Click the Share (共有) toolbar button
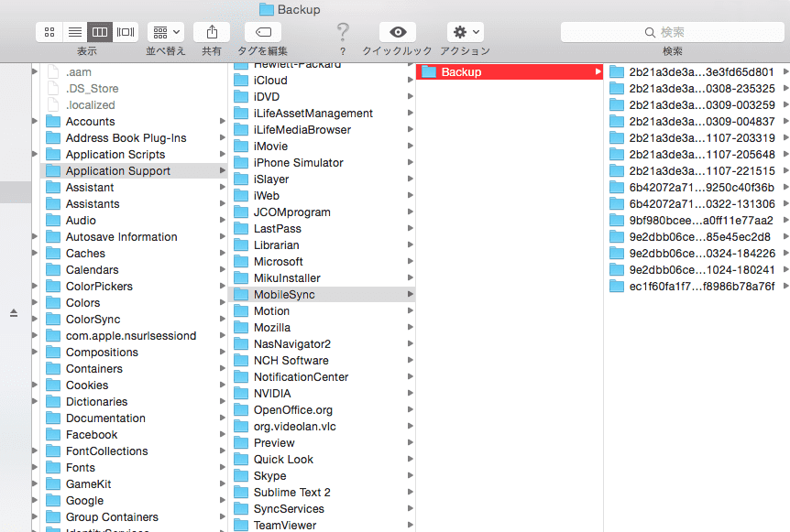790x532 pixels. click(212, 32)
